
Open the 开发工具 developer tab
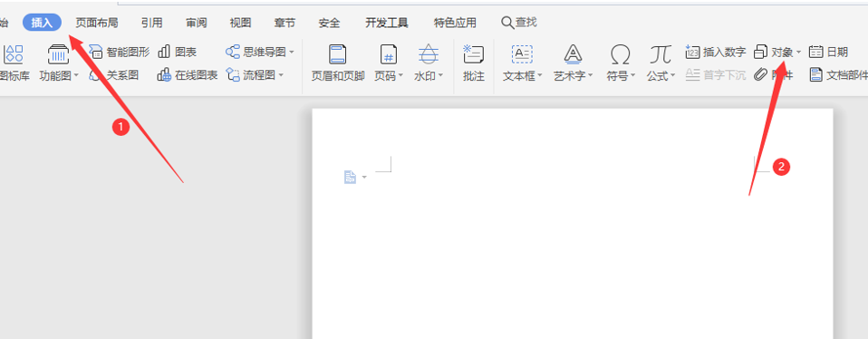point(387,23)
